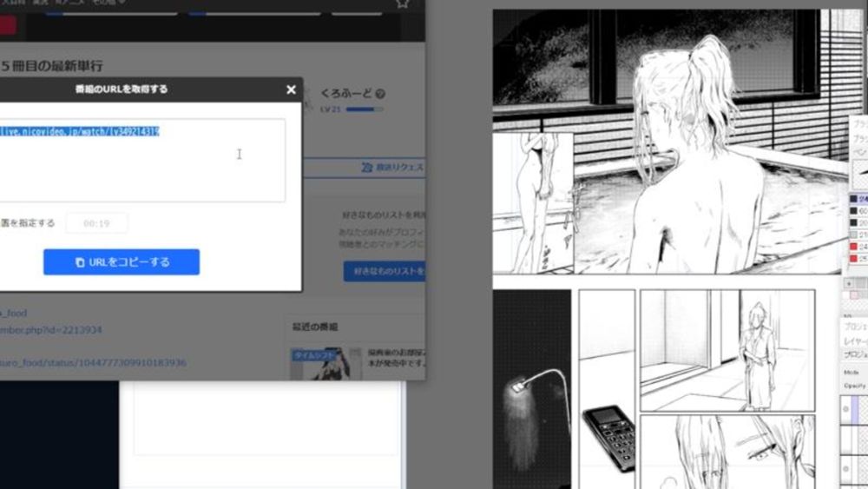
Task: Open the _food profile link
Action: coord(13,314)
